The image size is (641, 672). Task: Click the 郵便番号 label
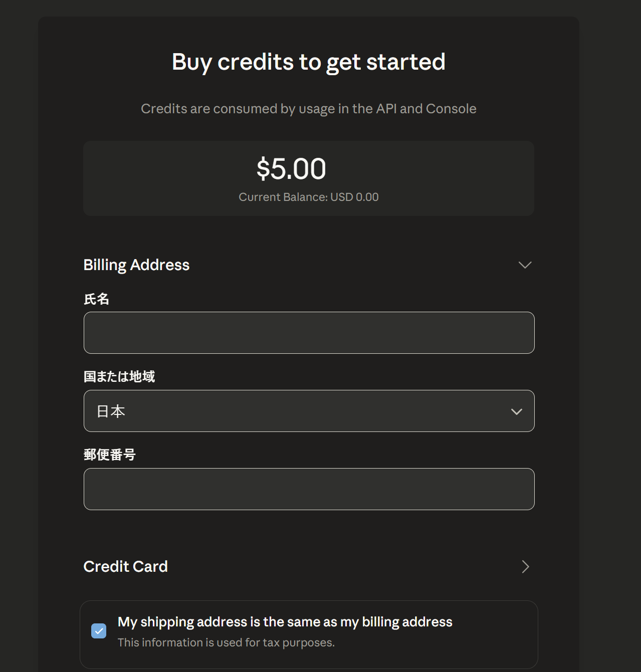pyautogui.click(x=109, y=455)
